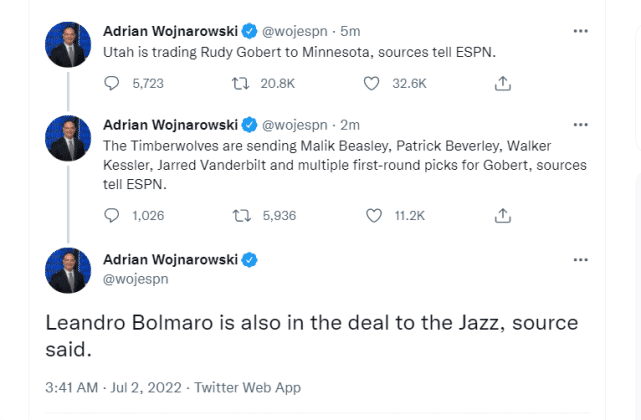
Task: Like the tweet with 32.6K likes
Action: pyautogui.click(x=372, y=84)
